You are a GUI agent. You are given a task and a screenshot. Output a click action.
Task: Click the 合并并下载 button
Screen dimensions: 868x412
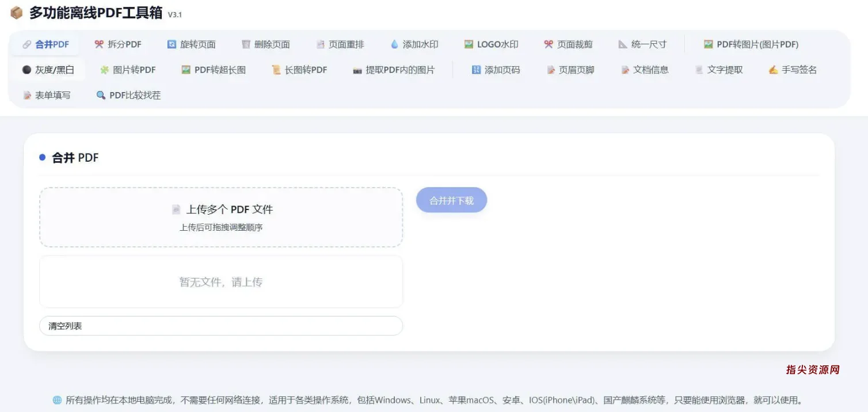tap(452, 200)
